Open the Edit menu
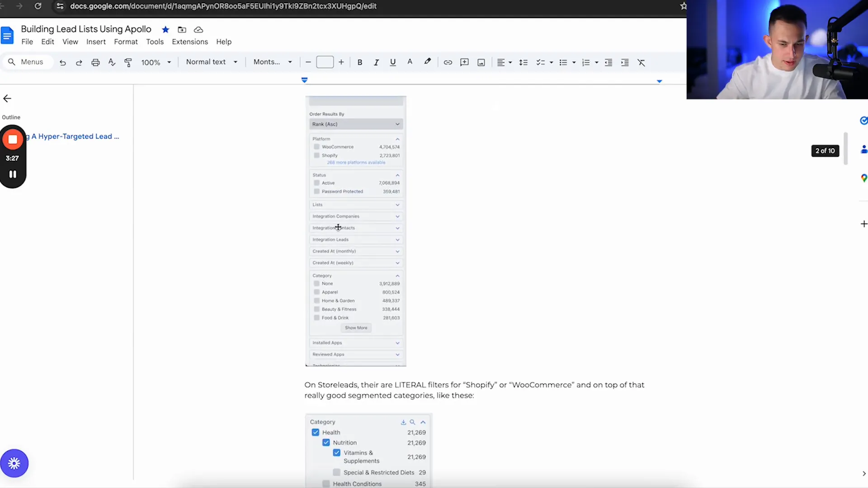The width and height of the screenshot is (868, 488). point(47,42)
